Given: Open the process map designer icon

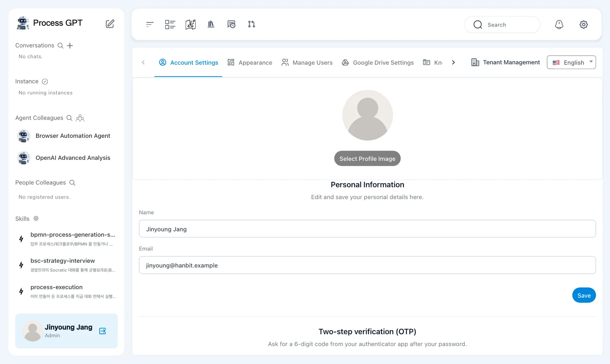Looking at the screenshot, I should pyautogui.click(x=191, y=24).
